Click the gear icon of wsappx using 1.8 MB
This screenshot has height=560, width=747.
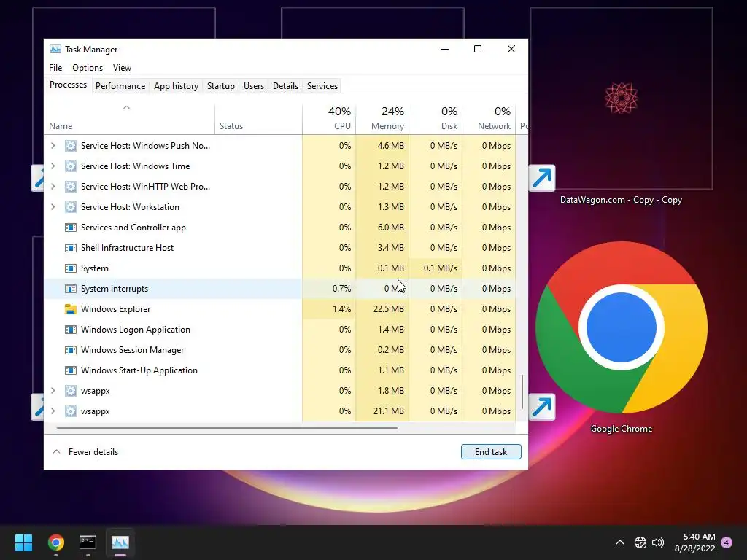[71, 391]
